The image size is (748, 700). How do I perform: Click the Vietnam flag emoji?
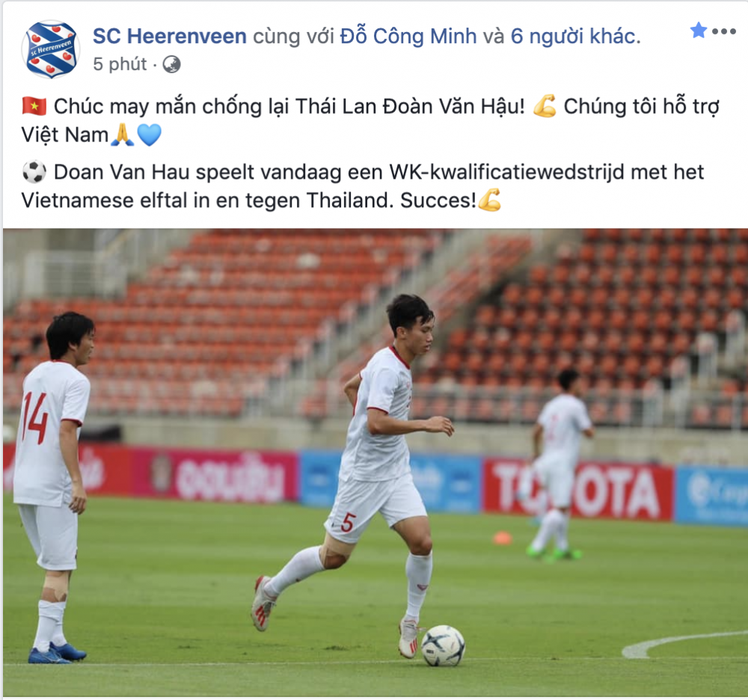tap(34, 106)
